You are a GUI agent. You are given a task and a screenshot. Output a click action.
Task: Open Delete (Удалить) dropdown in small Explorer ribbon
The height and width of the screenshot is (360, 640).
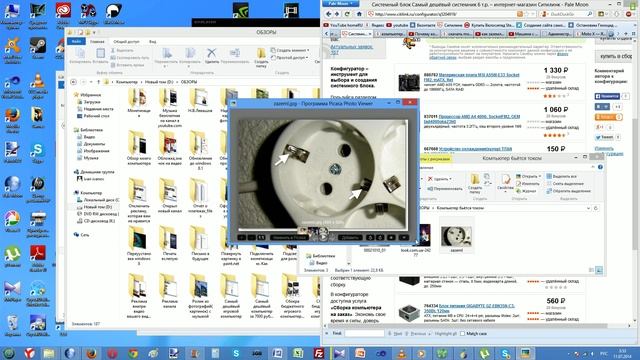pos(440,179)
